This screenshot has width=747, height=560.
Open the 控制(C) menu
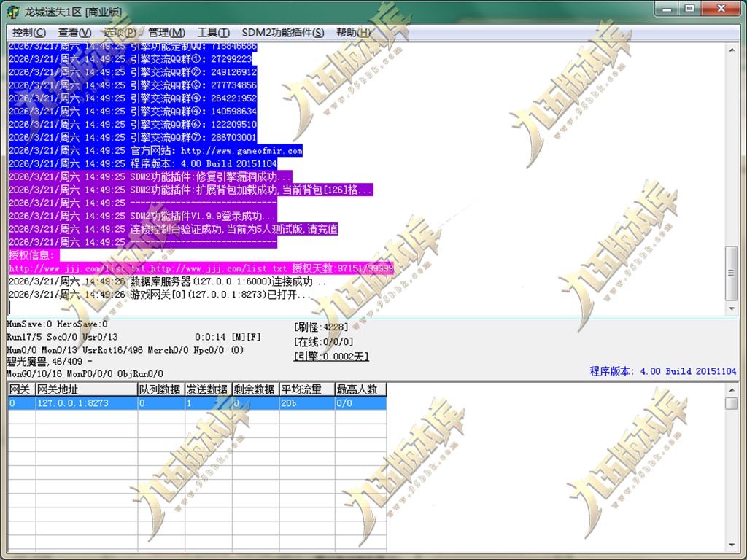[29, 32]
